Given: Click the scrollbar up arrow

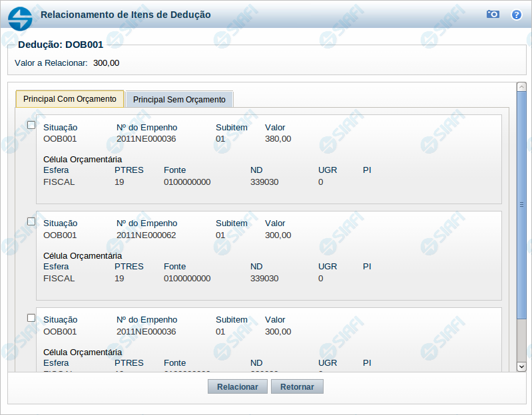Looking at the screenshot, I should point(521,87).
